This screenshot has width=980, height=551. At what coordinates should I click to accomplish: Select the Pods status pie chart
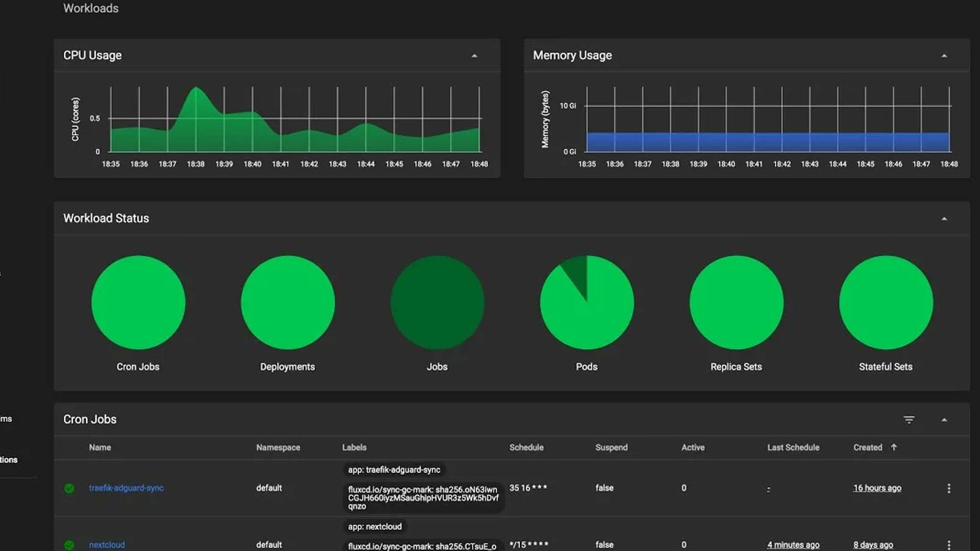[x=586, y=302]
